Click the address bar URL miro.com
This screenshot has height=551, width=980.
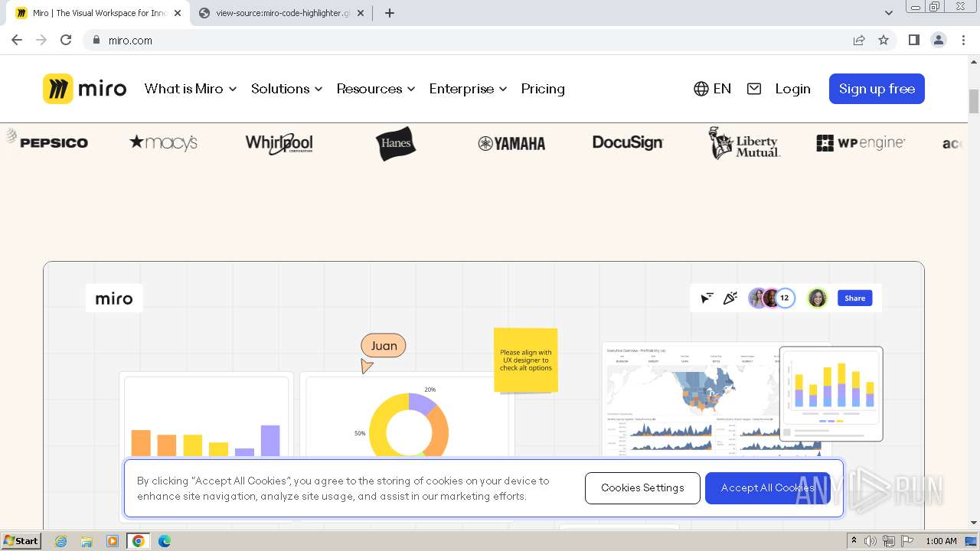click(x=130, y=41)
